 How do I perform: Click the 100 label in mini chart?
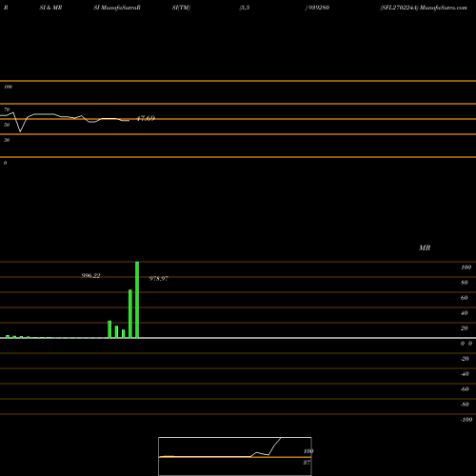coord(308,451)
